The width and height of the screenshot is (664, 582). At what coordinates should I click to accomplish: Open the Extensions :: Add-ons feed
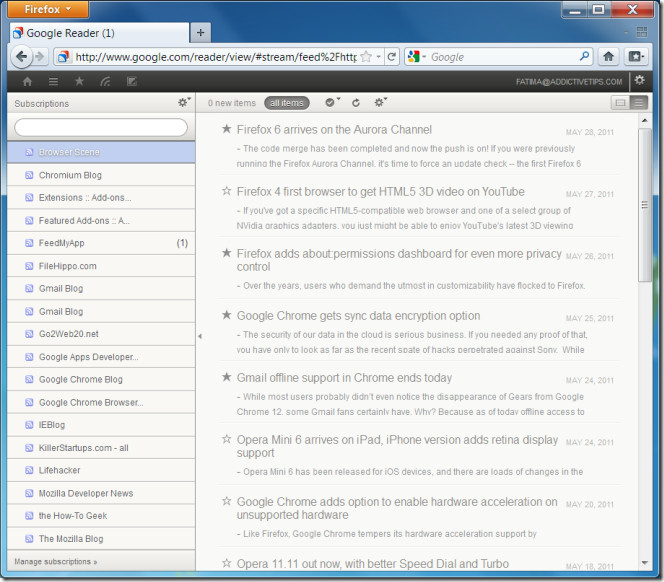101,197
